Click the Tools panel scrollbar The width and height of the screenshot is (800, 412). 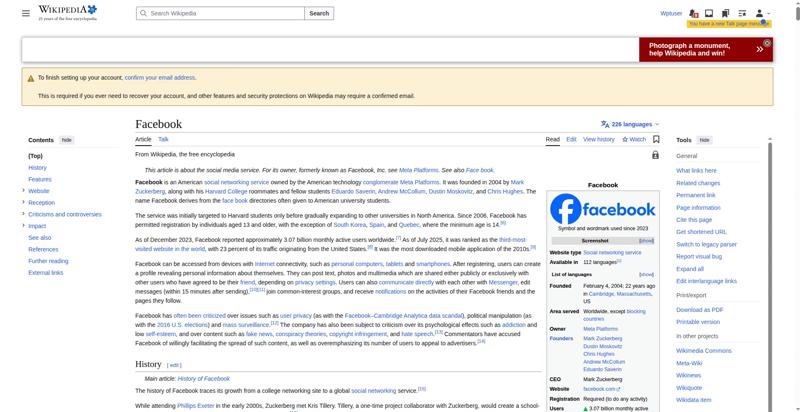[x=770, y=275]
